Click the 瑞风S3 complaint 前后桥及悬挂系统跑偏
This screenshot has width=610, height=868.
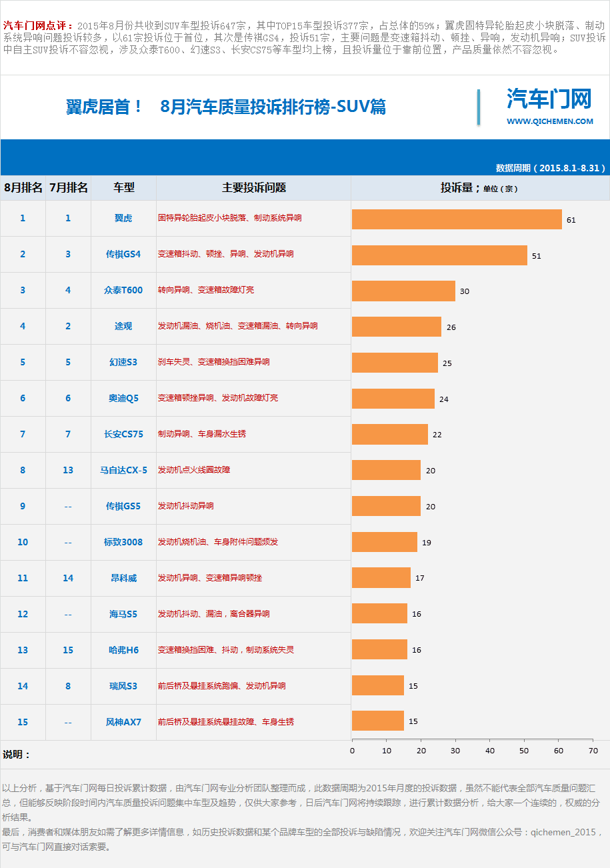point(198,686)
